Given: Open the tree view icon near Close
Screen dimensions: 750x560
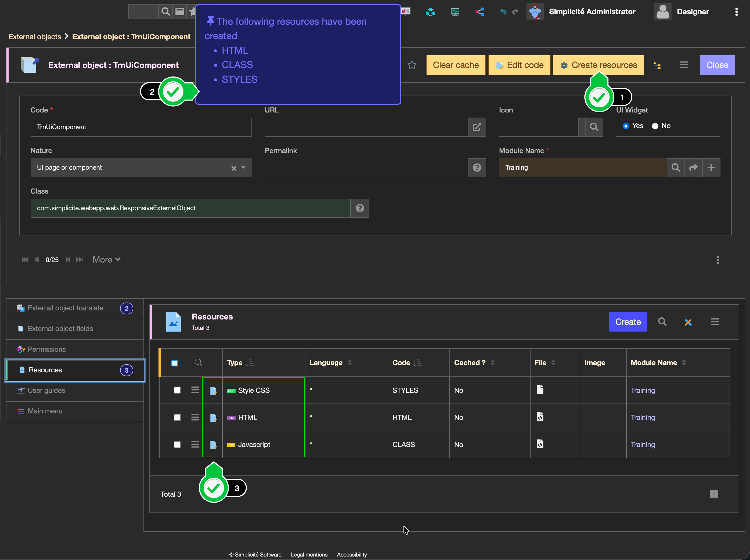Looking at the screenshot, I should coord(657,66).
